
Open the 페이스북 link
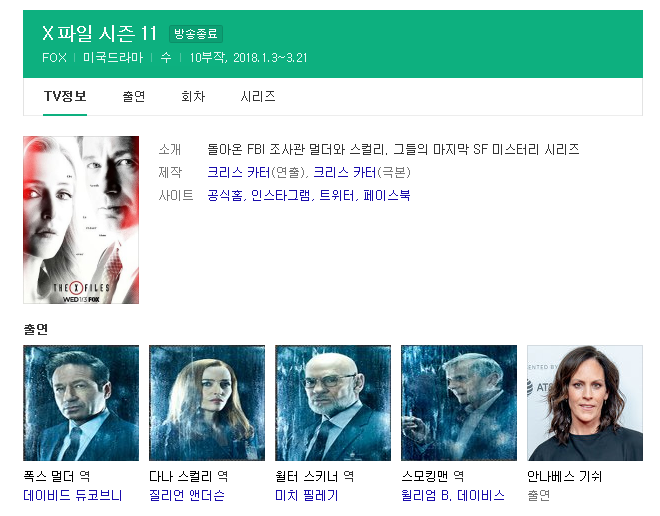coord(387,195)
